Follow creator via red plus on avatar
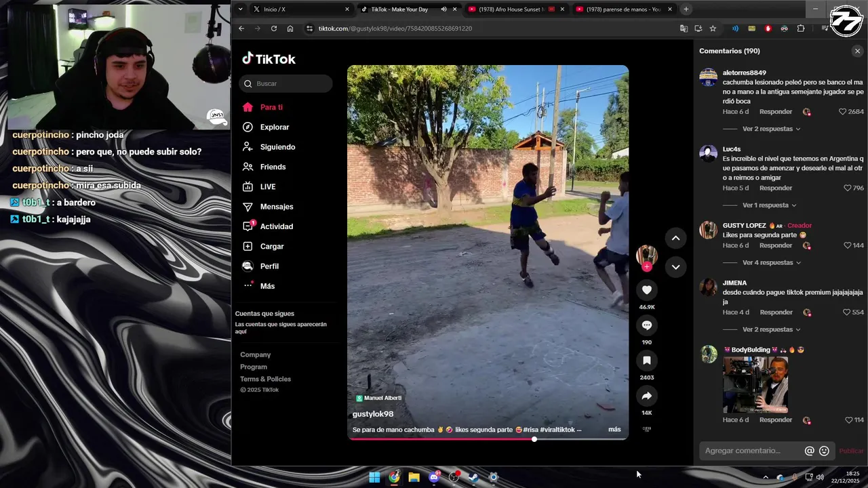The width and height of the screenshot is (868, 488). (646, 267)
